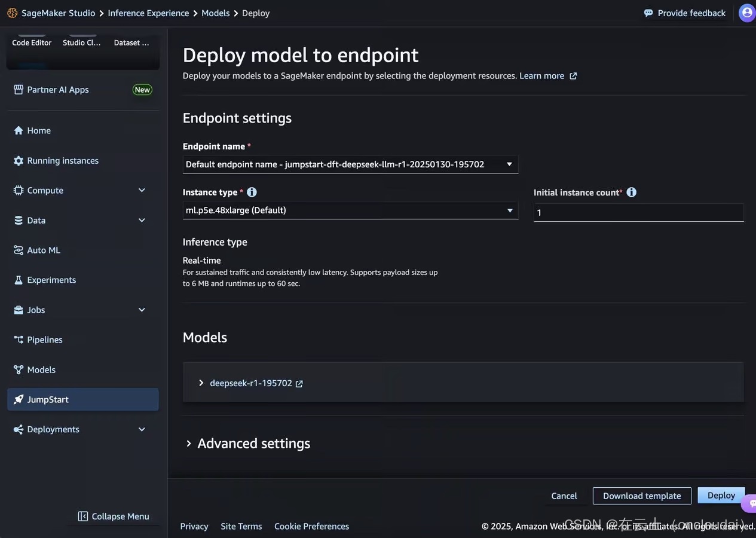Click the Initial instance count input field
Viewport: 756px width, 538px height.
pos(639,213)
